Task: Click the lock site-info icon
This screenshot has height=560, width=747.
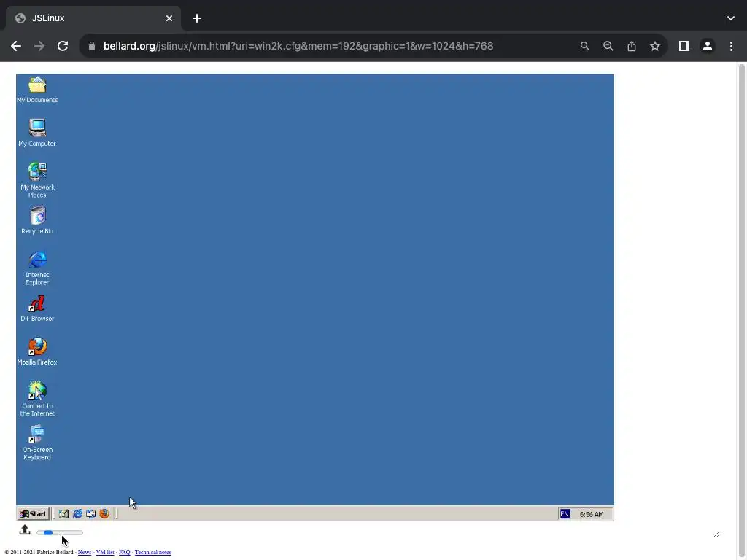Action: tap(92, 46)
